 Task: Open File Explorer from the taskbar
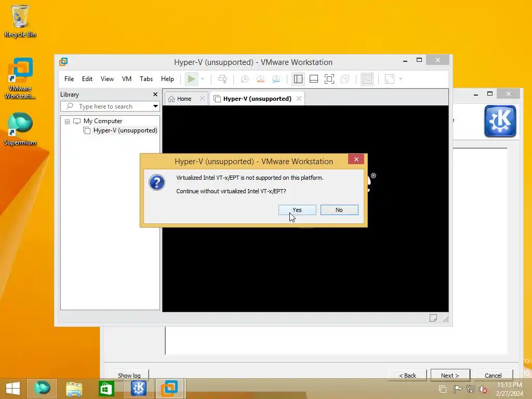coord(74,389)
